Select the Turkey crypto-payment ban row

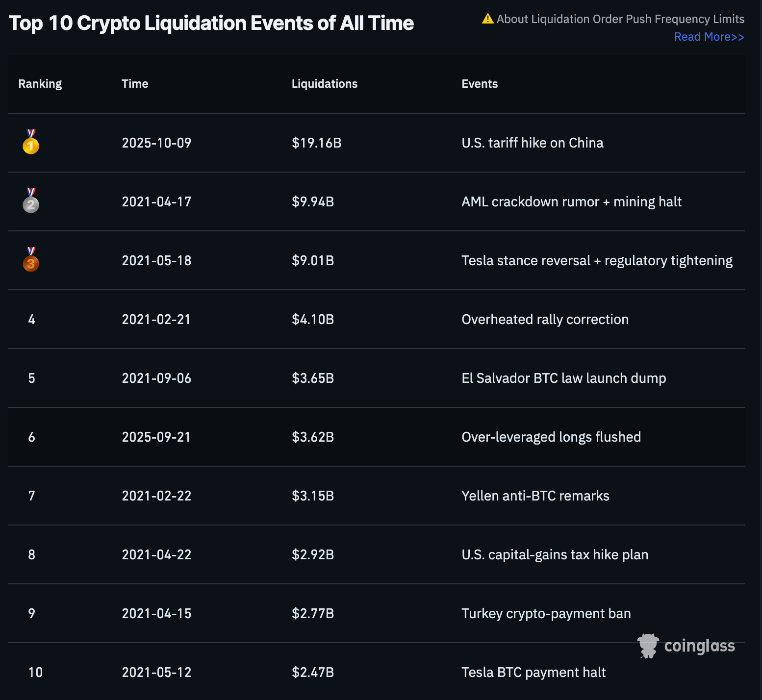click(x=377, y=613)
